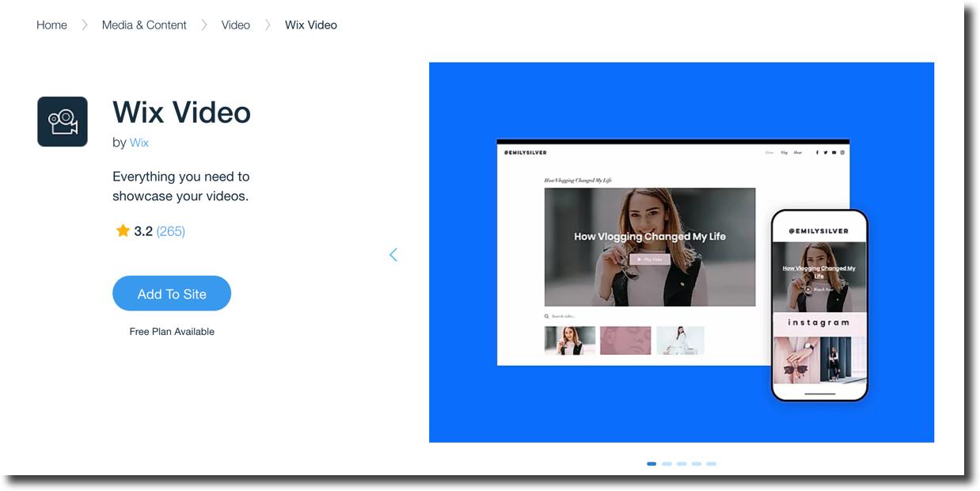Jump to the fifth carousel slide dot
980x491 pixels.
click(x=712, y=463)
